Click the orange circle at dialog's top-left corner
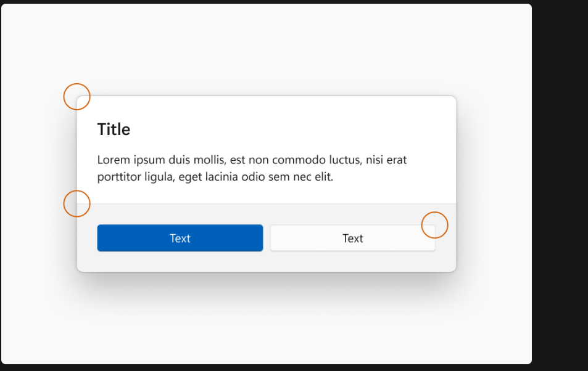The image size is (588, 371). click(x=77, y=97)
